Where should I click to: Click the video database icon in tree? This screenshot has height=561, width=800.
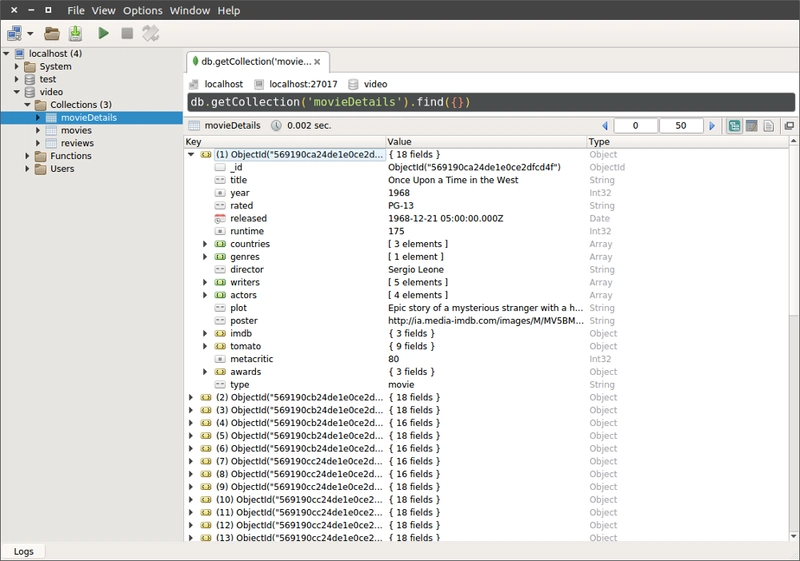[x=30, y=92]
